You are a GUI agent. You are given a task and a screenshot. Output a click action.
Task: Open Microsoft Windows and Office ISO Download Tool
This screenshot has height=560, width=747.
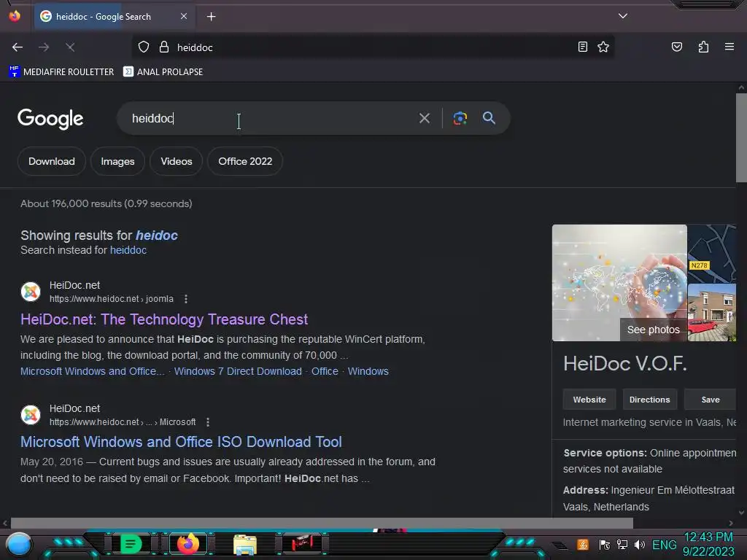point(181,442)
